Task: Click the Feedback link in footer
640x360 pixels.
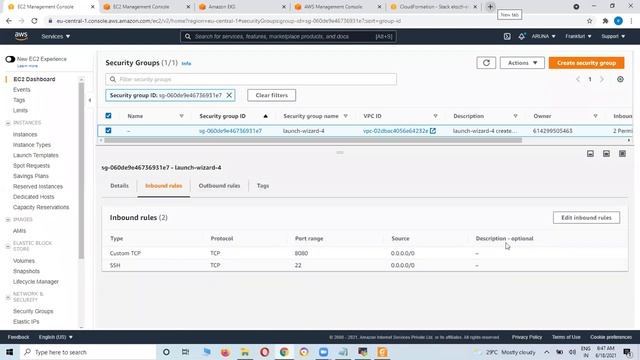Action: click(x=18, y=337)
